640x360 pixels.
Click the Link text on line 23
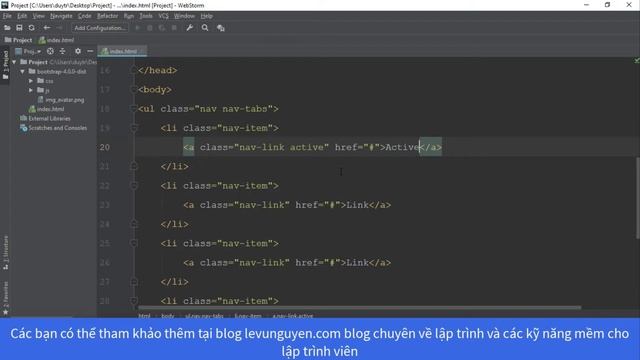[x=358, y=205]
